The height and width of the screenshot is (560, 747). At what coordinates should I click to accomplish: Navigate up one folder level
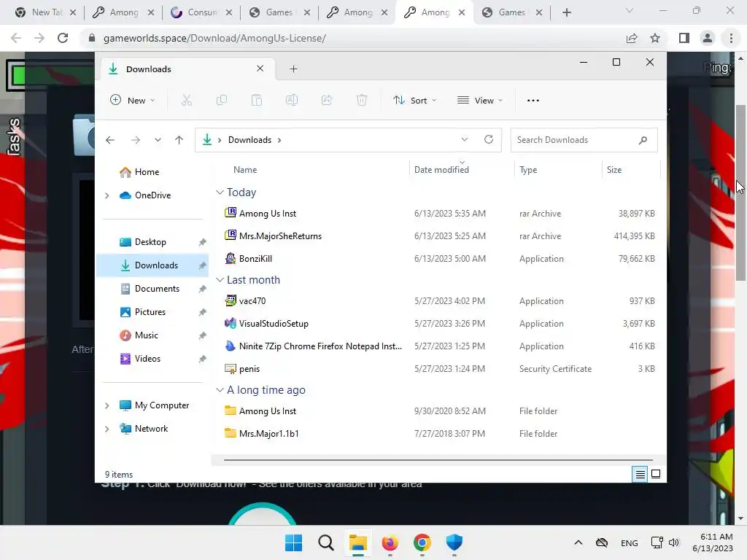[x=179, y=140]
